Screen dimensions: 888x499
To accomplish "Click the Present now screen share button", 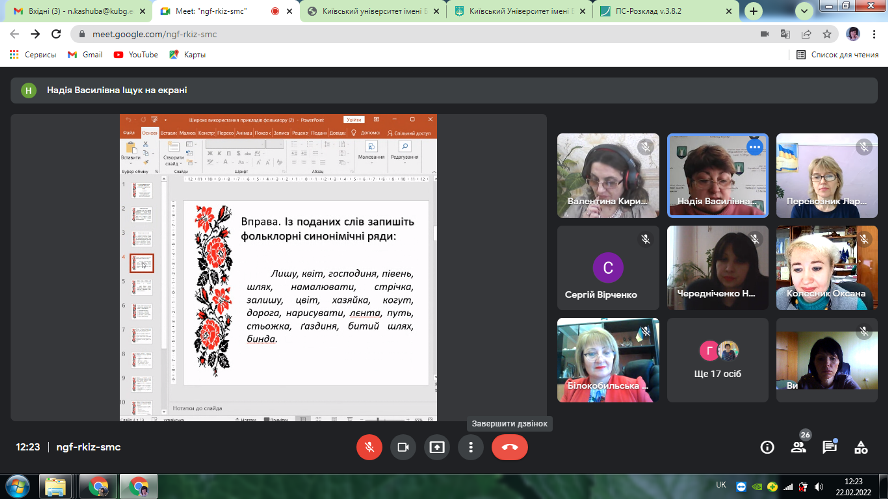I will (x=437, y=447).
